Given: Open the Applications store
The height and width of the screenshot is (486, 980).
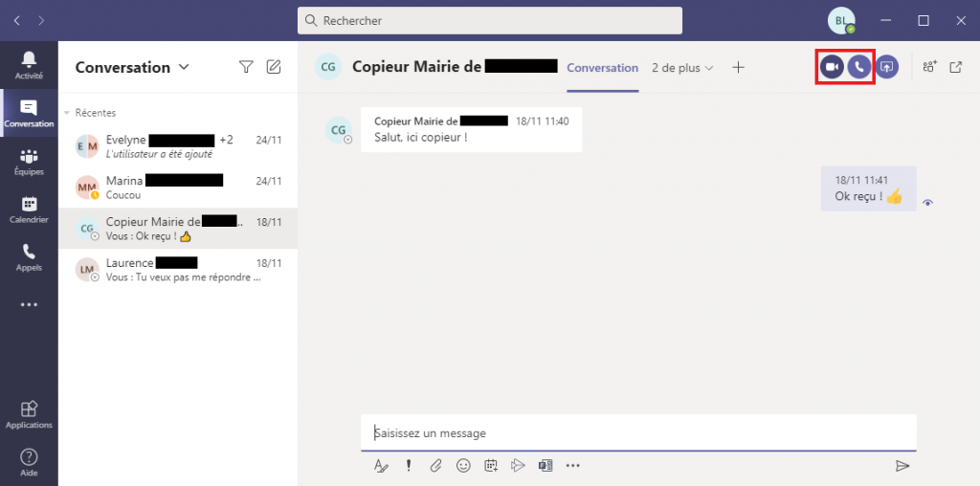Looking at the screenshot, I should click(x=29, y=415).
